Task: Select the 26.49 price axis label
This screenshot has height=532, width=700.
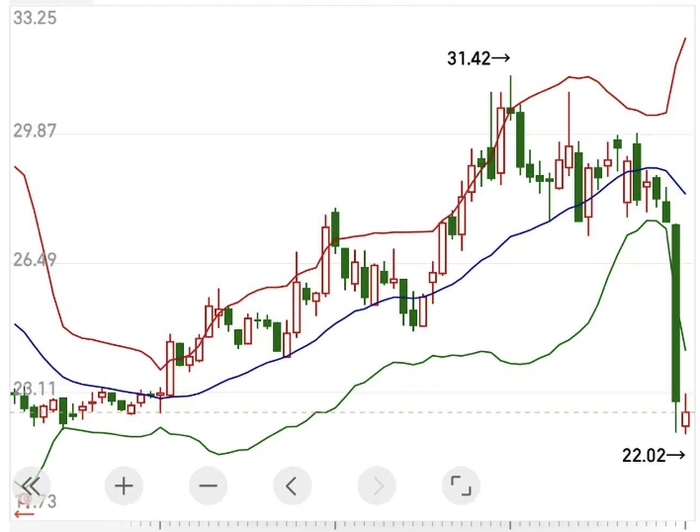Action: [35, 260]
